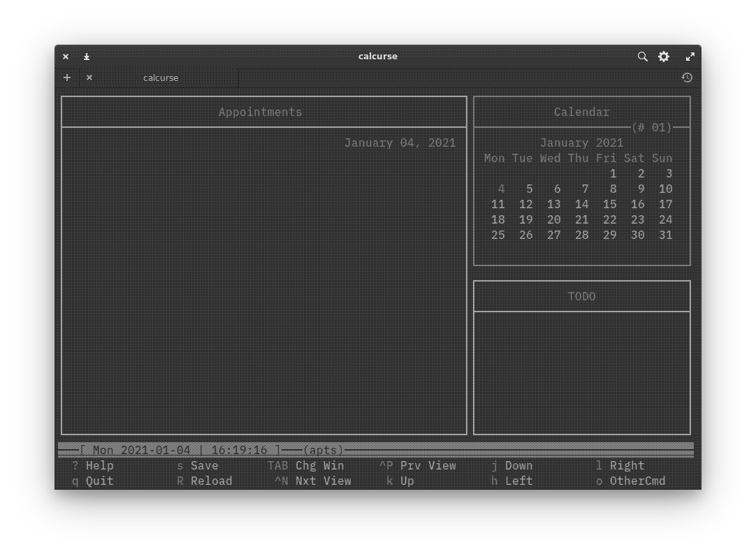Select day 24 in the calendar
The image size is (756, 554).
click(665, 220)
